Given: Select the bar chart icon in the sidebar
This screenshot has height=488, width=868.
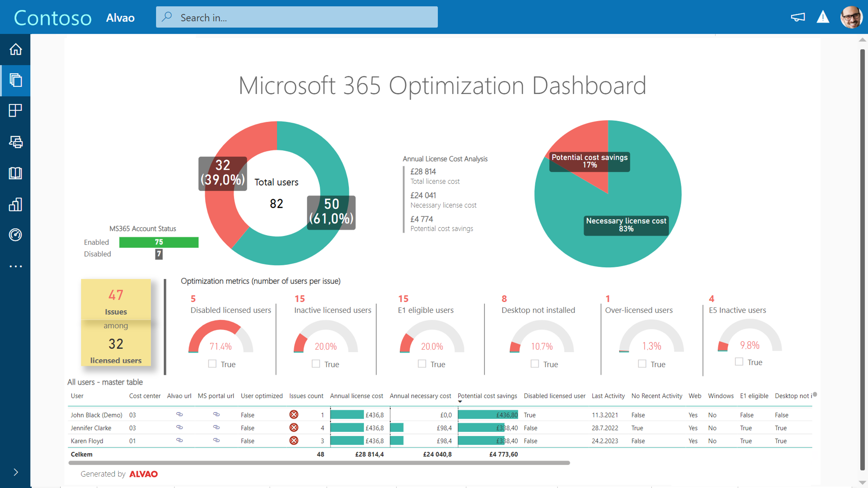Looking at the screenshot, I should [15, 204].
